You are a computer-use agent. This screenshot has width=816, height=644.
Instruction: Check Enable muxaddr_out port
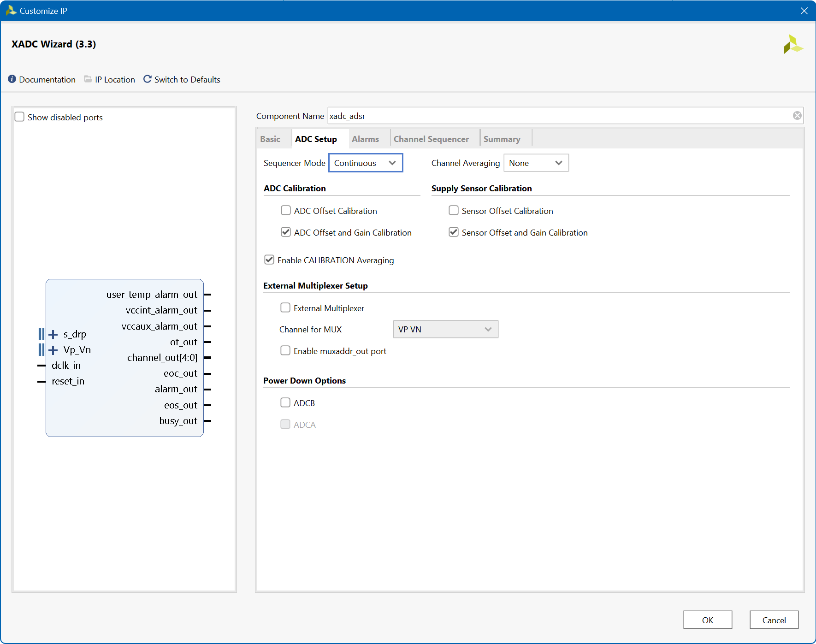point(285,351)
